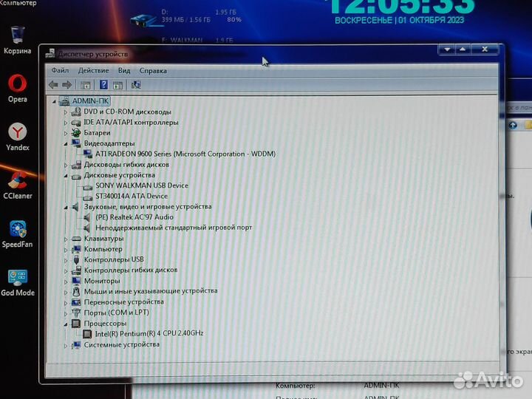This screenshot has width=532, height=399.
Task: Open the SpeedFan desktop shortcut
Action: [x=17, y=234]
